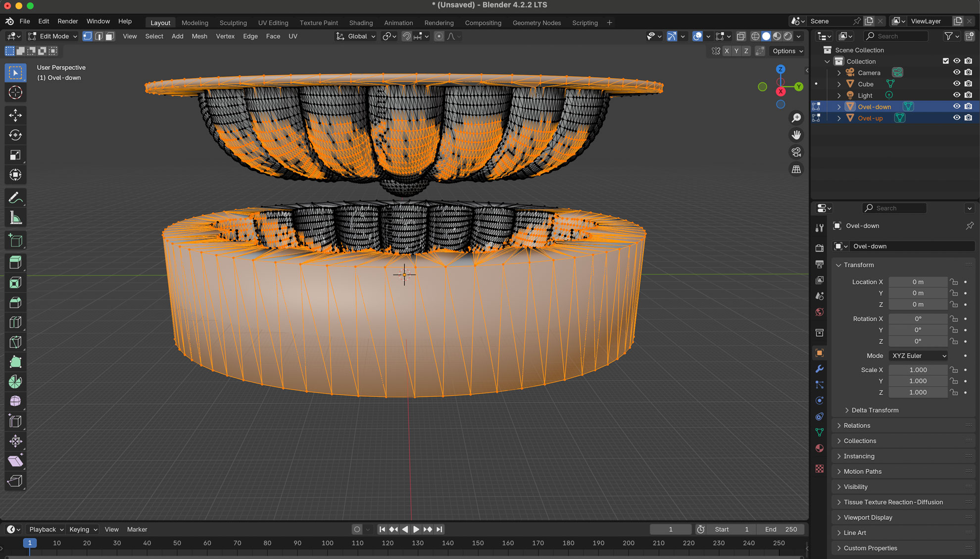Switch to the Geometry Nodes workspace tab

click(537, 23)
